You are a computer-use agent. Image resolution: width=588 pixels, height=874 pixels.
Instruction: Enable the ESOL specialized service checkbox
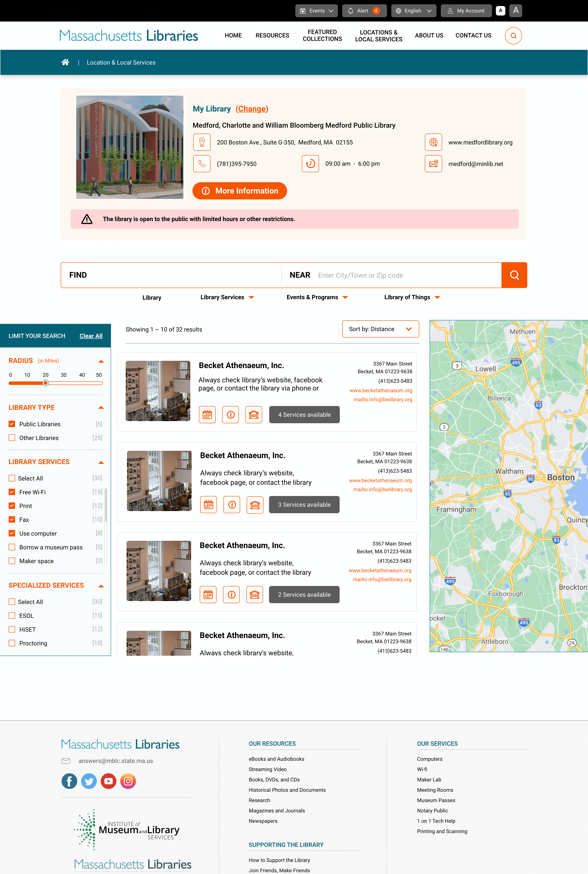pyautogui.click(x=12, y=615)
